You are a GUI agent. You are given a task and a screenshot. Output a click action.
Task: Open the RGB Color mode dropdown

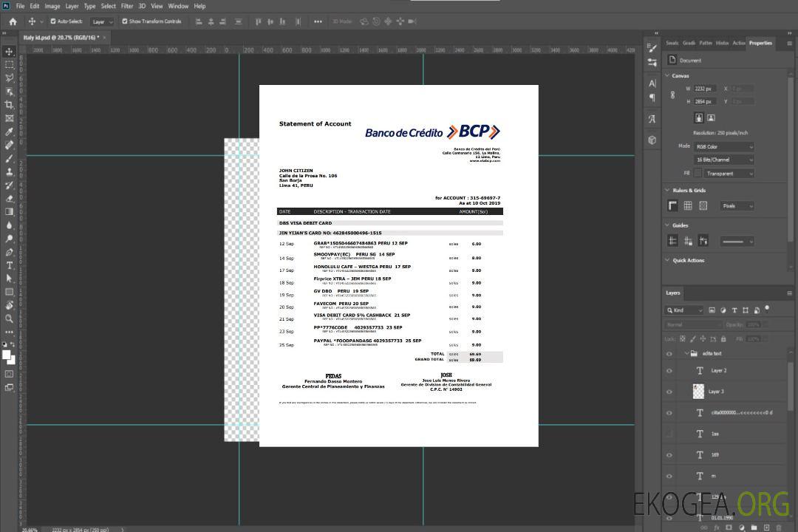723,146
